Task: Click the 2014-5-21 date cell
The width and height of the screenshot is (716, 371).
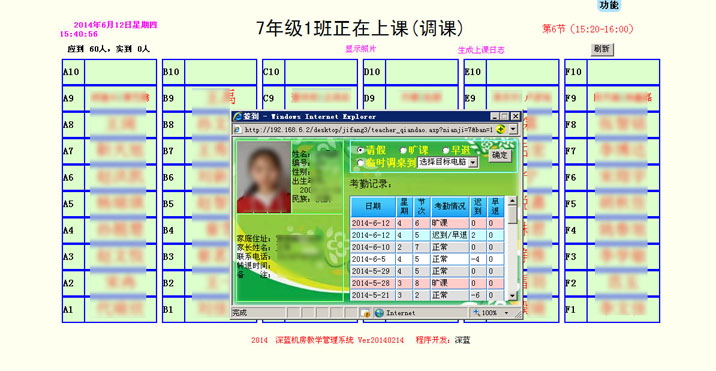Action: pos(373,295)
